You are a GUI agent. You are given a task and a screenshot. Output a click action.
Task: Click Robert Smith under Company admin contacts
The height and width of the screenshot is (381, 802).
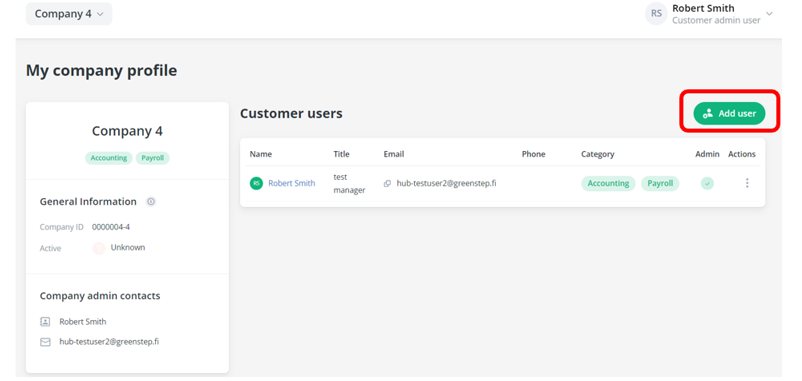[83, 322]
